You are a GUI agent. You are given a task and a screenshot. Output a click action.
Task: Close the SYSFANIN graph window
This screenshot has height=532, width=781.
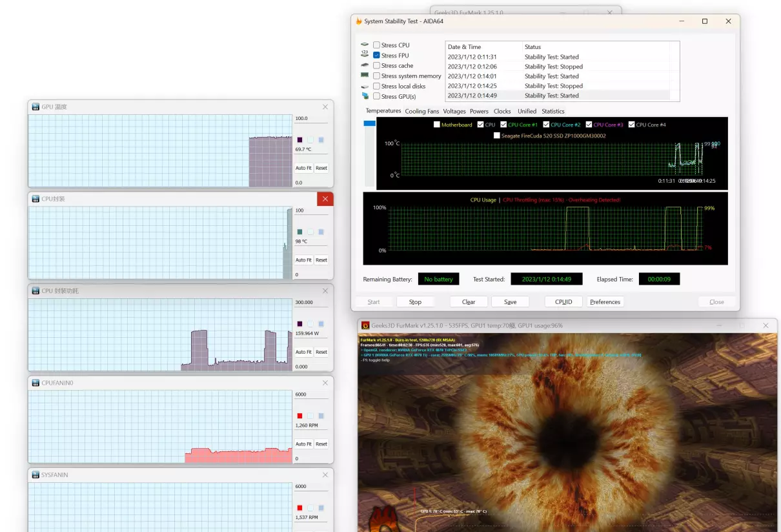[325, 475]
